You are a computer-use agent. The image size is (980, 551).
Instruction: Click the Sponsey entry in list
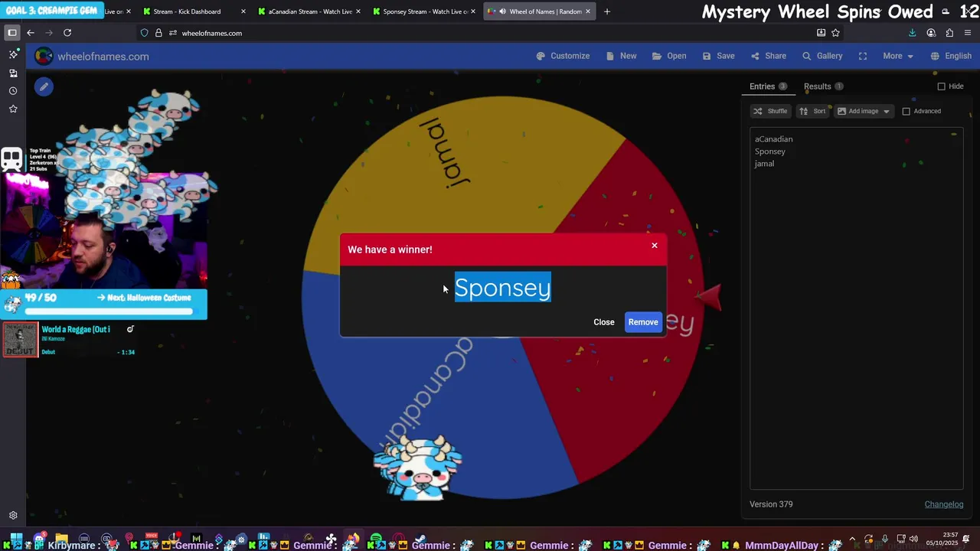(x=770, y=152)
